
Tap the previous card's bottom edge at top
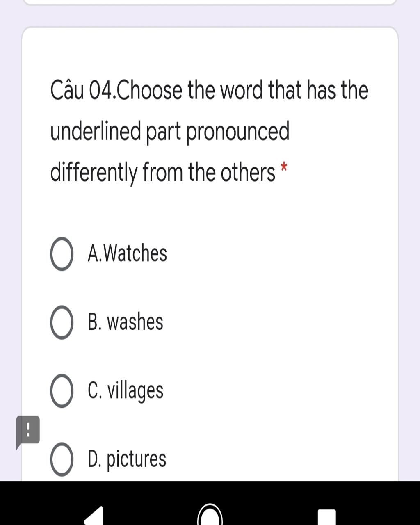pos(210,2)
